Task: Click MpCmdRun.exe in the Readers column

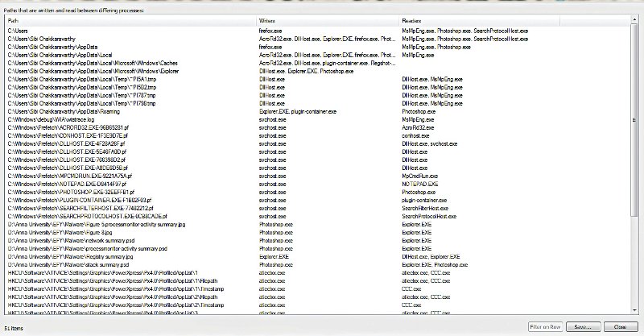Action: tap(419, 176)
